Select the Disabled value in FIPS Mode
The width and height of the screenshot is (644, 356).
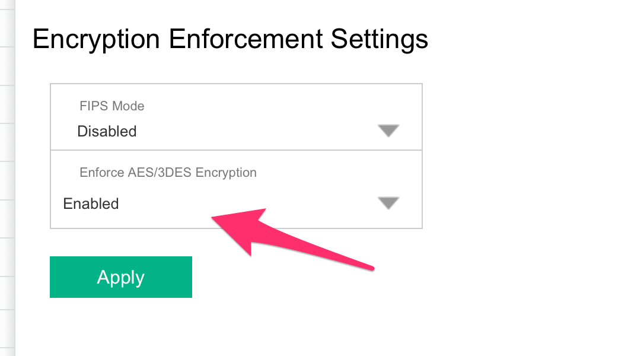(107, 131)
